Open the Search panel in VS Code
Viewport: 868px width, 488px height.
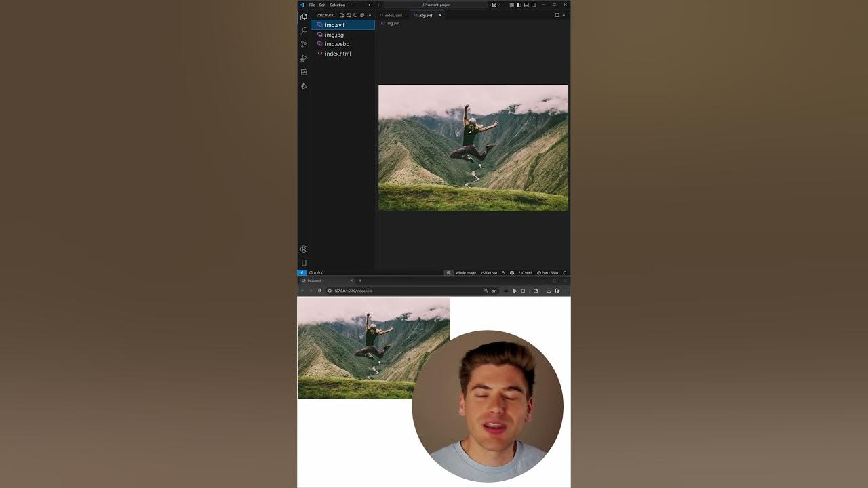coord(304,30)
